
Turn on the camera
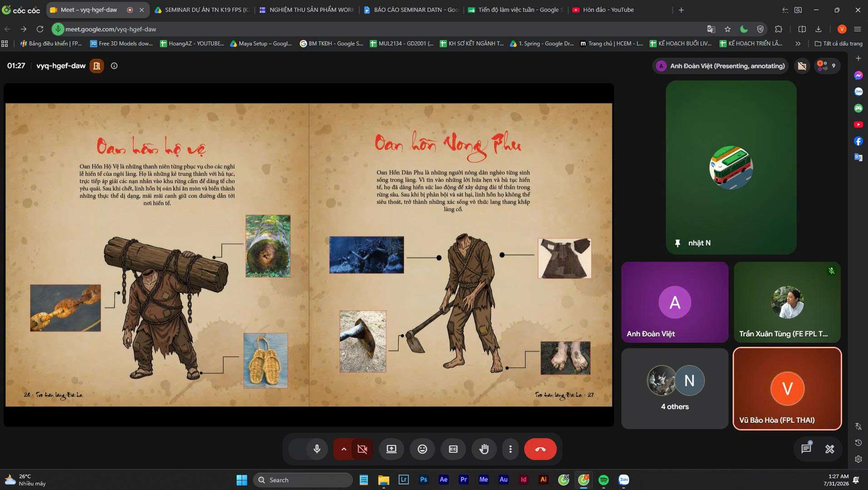pos(362,449)
